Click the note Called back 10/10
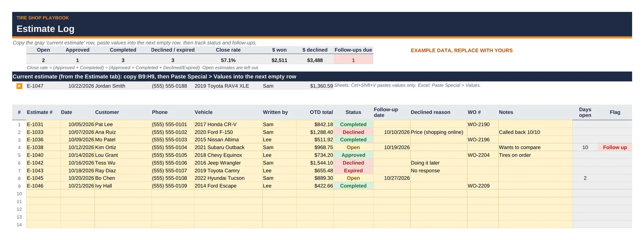Screen dimensions: 644x240 535,132
